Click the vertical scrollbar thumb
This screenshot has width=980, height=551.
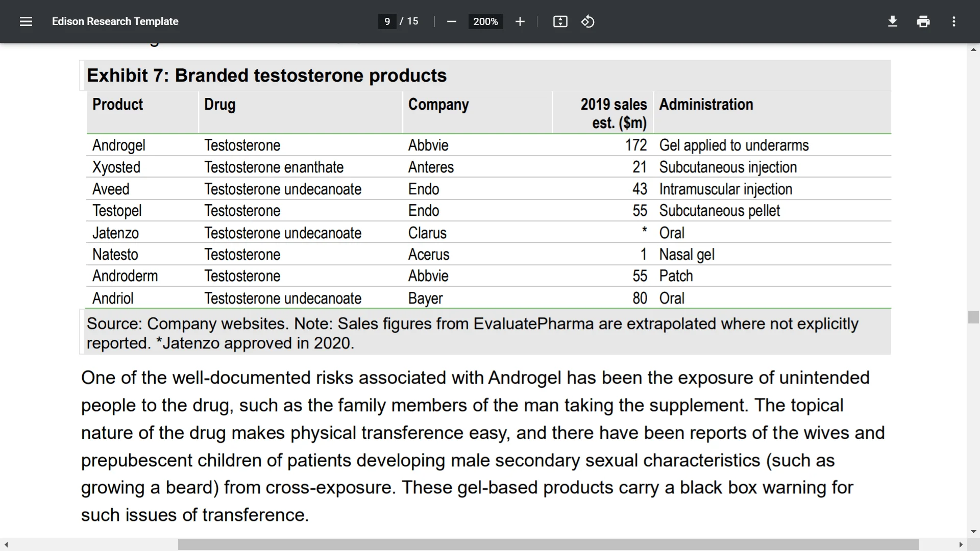[973, 317]
